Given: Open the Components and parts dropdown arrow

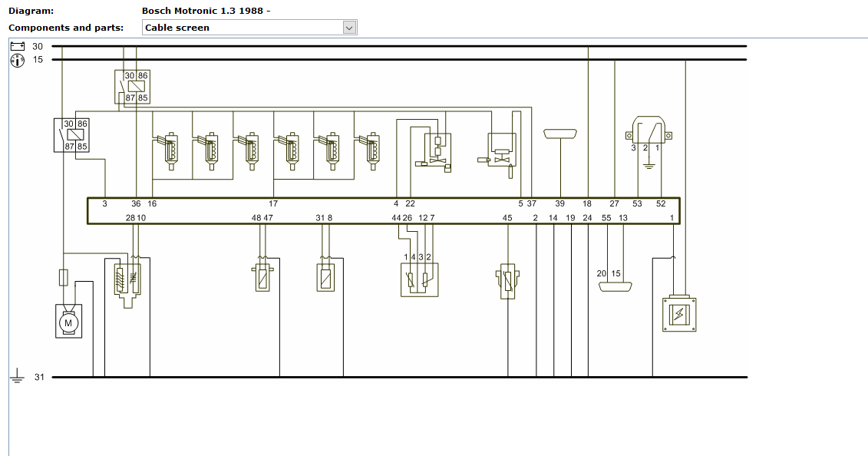Looking at the screenshot, I should tap(349, 28).
